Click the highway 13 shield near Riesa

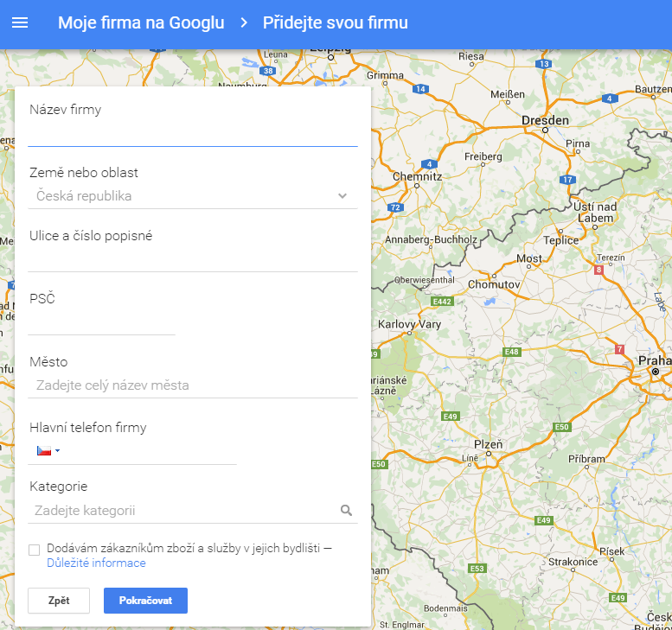[x=543, y=64]
